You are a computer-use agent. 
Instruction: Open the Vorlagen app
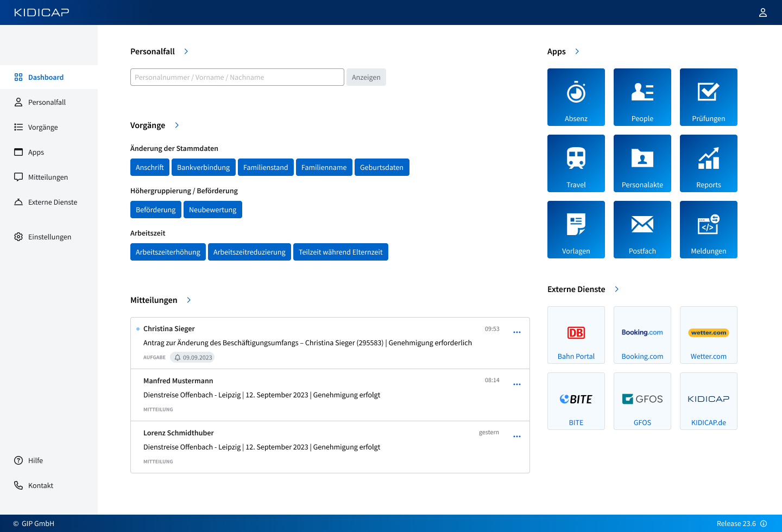click(576, 230)
